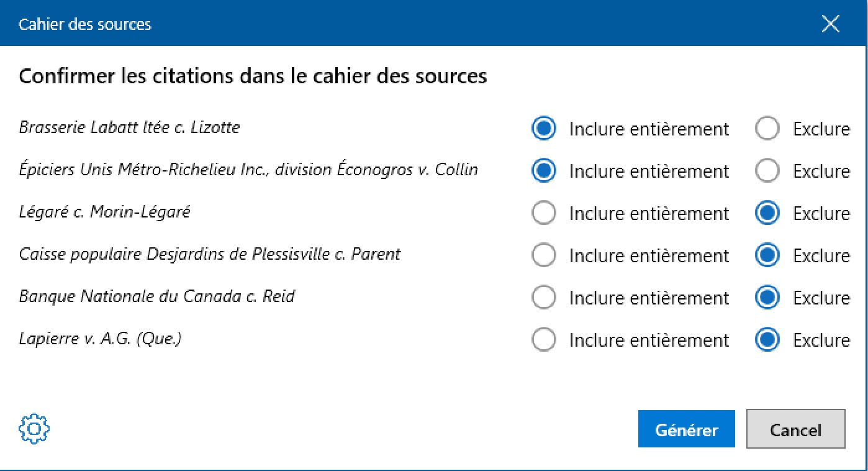Open the settings gear icon
868x471 pixels.
coord(34,429)
